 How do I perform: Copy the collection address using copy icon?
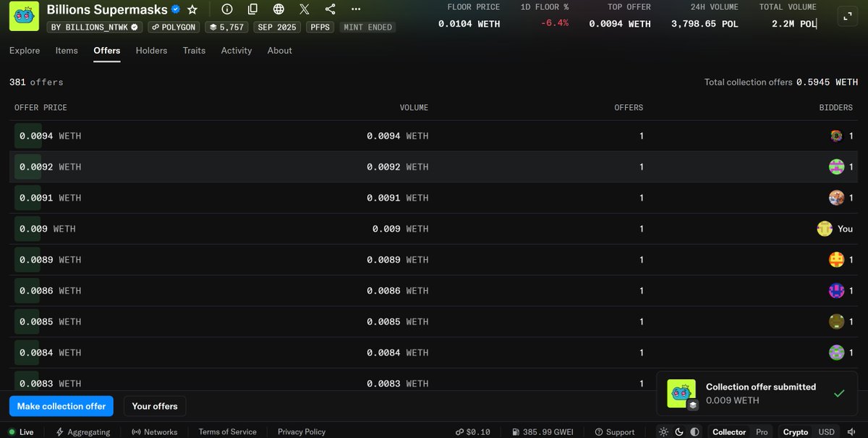[x=252, y=9]
